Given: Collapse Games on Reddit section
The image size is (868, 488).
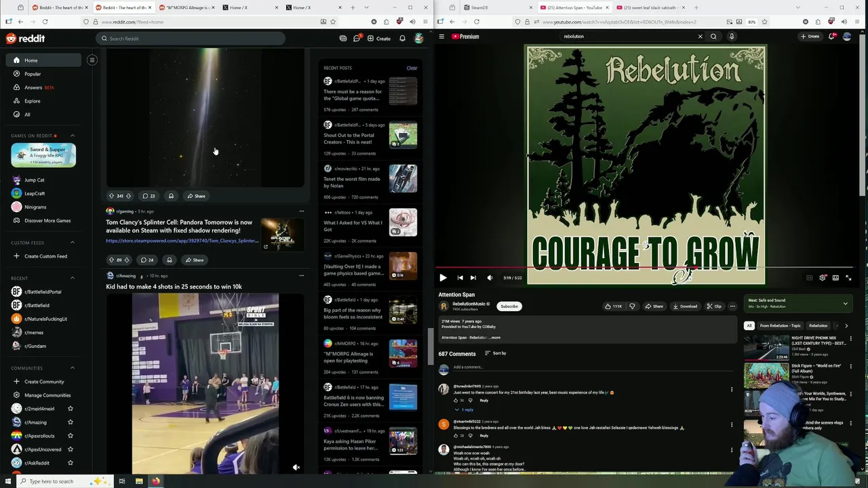Looking at the screenshot, I should pos(73,136).
